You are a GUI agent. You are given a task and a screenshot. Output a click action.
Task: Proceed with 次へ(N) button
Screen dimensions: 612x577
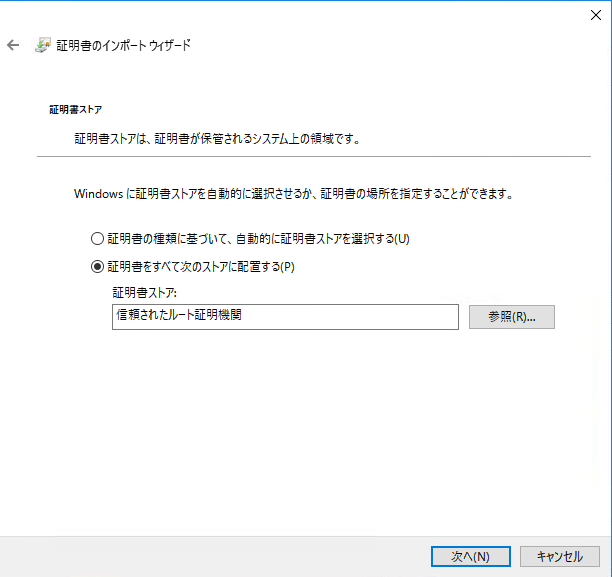click(x=471, y=556)
